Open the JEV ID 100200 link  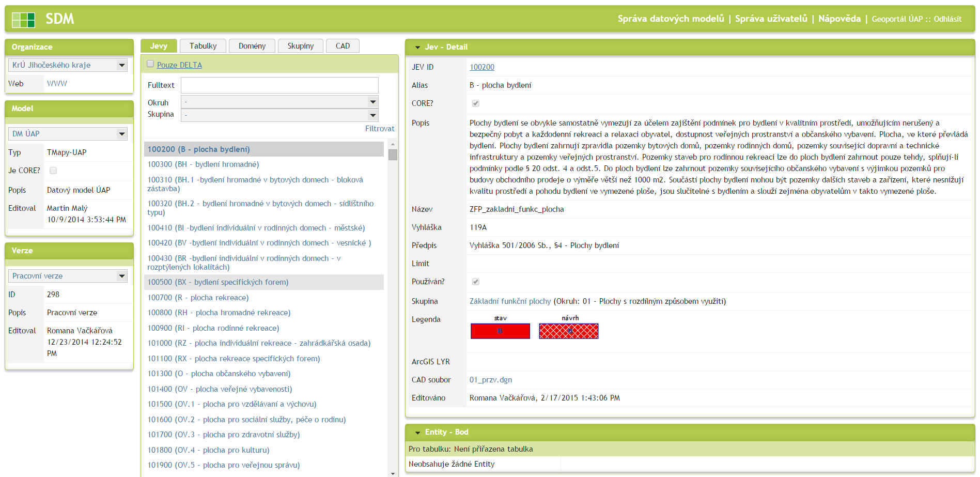pos(482,67)
